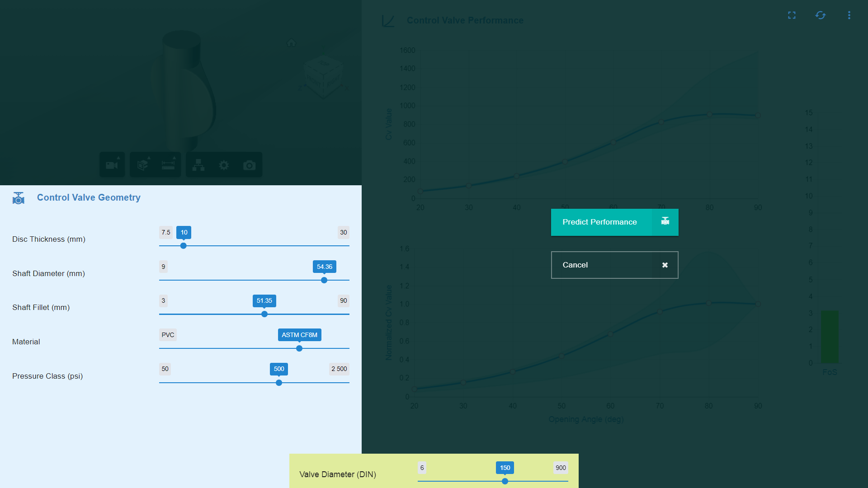This screenshot has height=488, width=868.
Task: Click the network/hierarchy diagram icon
Action: point(198,165)
